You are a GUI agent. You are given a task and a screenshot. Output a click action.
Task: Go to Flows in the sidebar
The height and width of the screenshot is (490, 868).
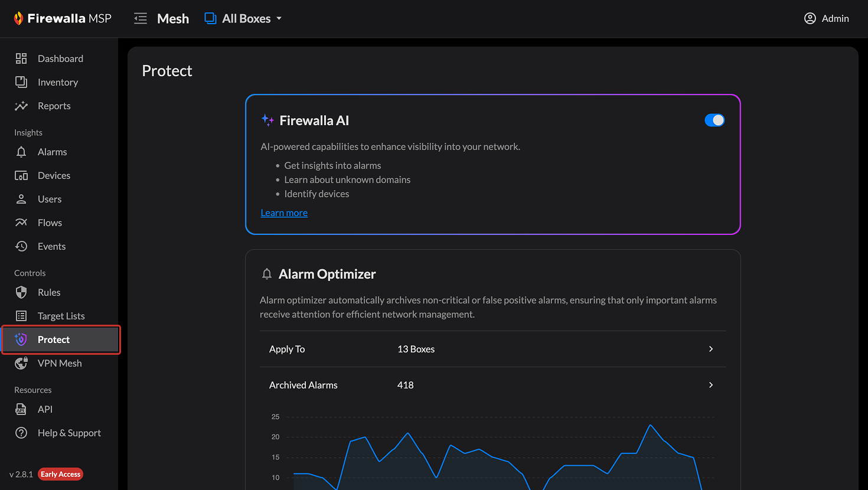[50, 223]
